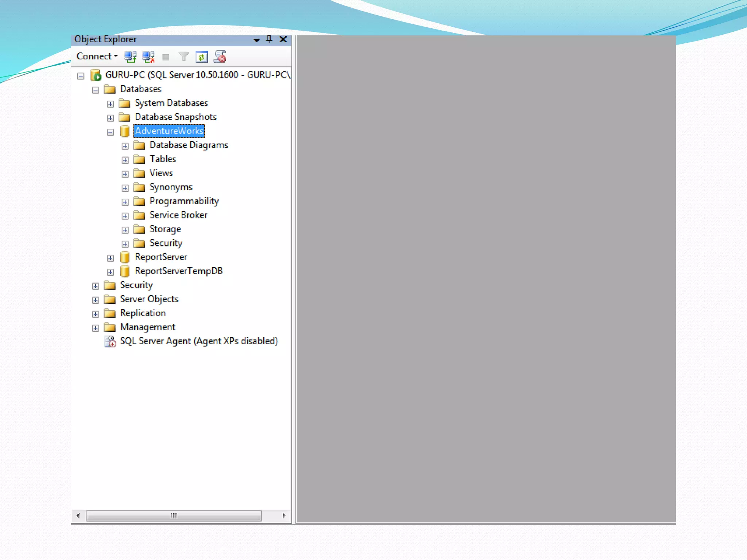Image resolution: width=747 pixels, height=560 pixels.
Task: Select the Programmability folder
Action: (x=184, y=201)
